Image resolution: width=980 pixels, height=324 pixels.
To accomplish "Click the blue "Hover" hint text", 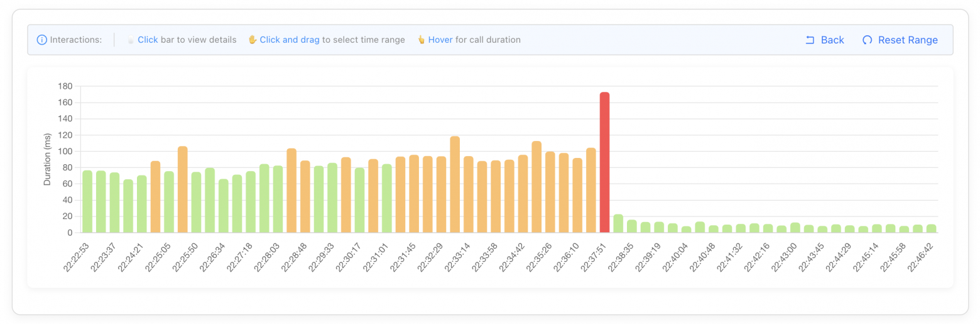I will pyautogui.click(x=440, y=40).
